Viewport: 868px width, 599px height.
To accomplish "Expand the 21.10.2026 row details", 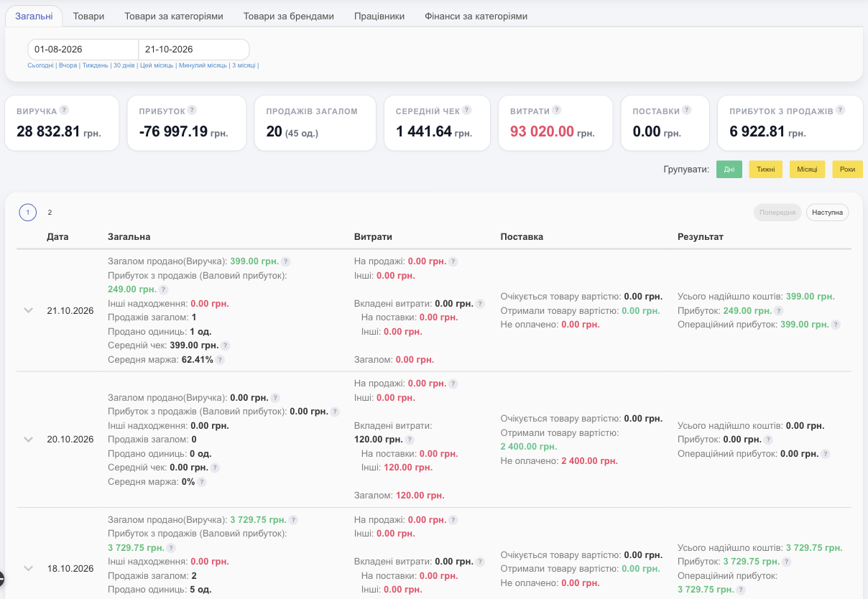I will 29,310.
